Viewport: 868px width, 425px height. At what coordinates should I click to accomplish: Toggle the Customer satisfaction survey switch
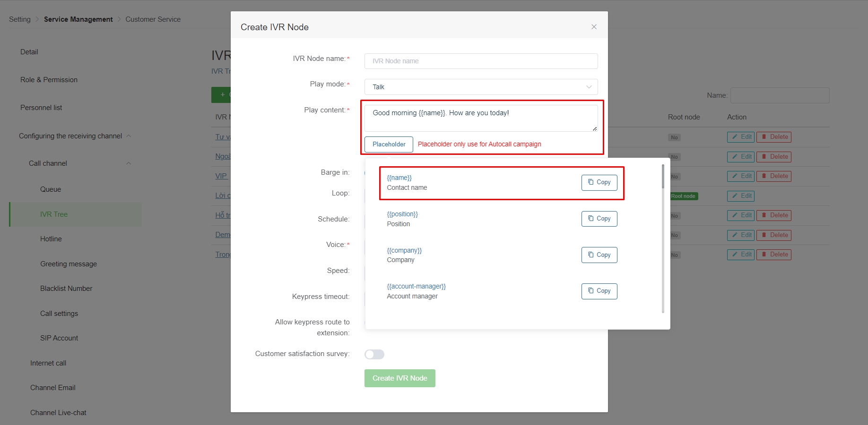coord(374,354)
